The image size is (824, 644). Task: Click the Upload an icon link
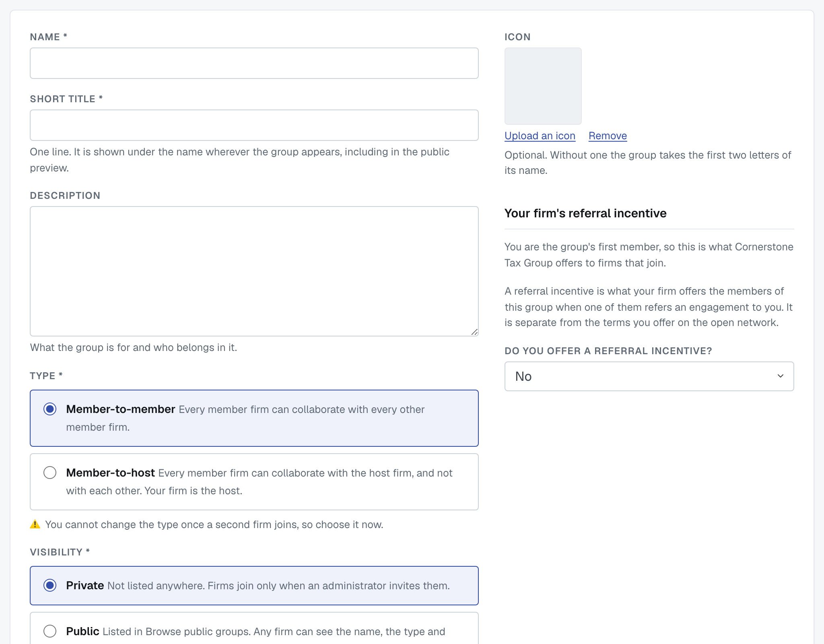pos(540,136)
